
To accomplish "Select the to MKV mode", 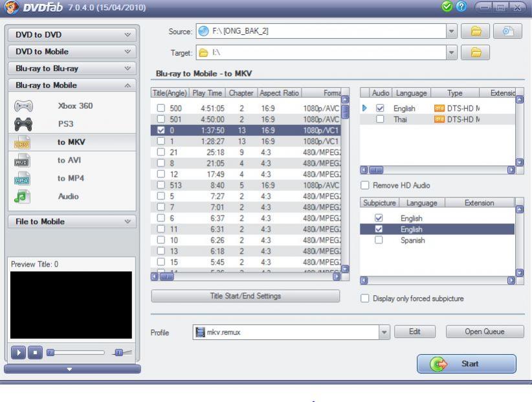I will [72, 142].
